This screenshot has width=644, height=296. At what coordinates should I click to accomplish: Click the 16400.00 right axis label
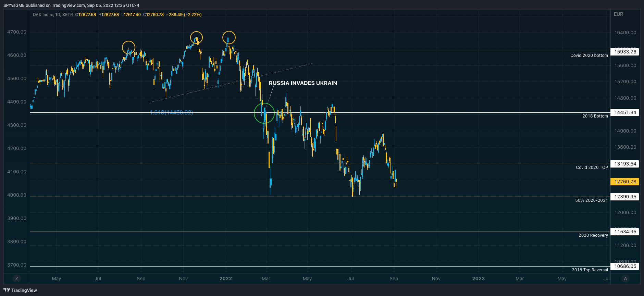[625, 33]
